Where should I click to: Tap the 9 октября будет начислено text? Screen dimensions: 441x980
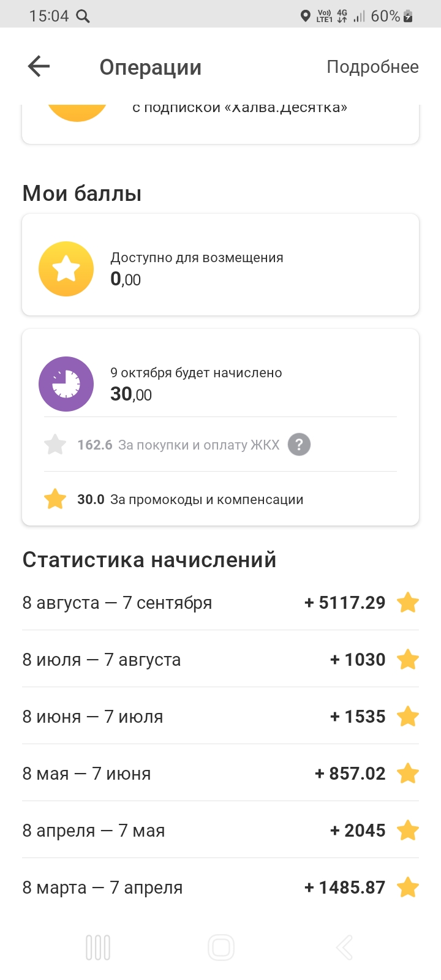(x=196, y=373)
